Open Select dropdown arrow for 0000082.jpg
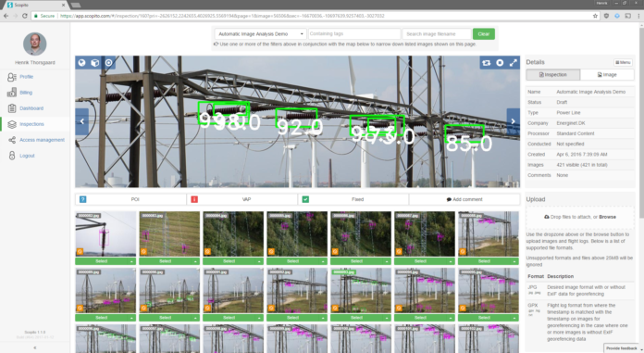This screenshot has width=644, height=353. click(131, 261)
